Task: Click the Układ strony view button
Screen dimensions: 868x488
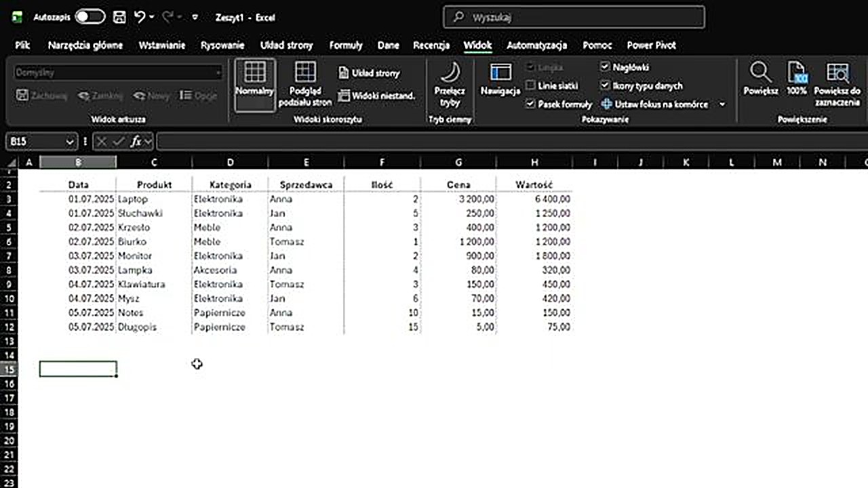Action: (x=370, y=73)
